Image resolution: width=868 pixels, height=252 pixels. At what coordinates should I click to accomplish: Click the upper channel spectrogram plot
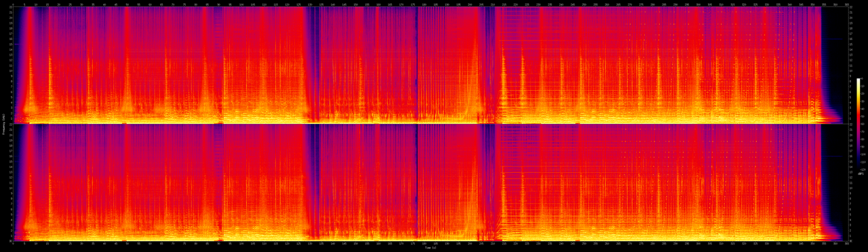(430, 64)
